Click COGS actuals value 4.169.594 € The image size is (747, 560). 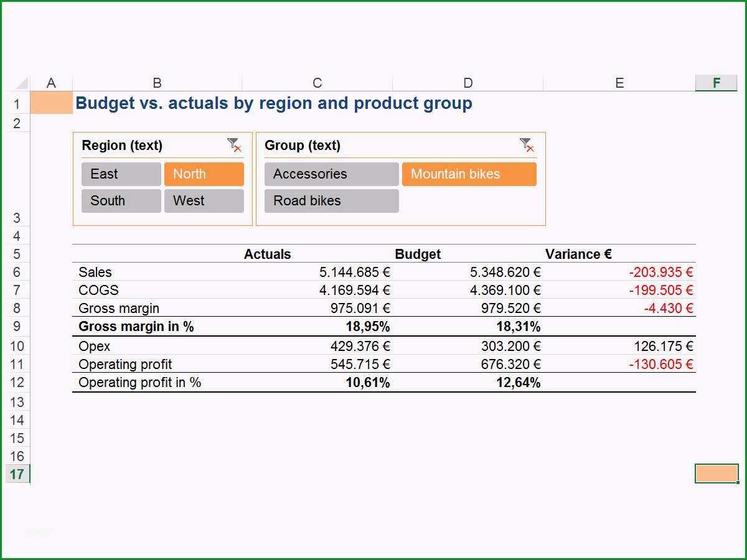[355, 290]
